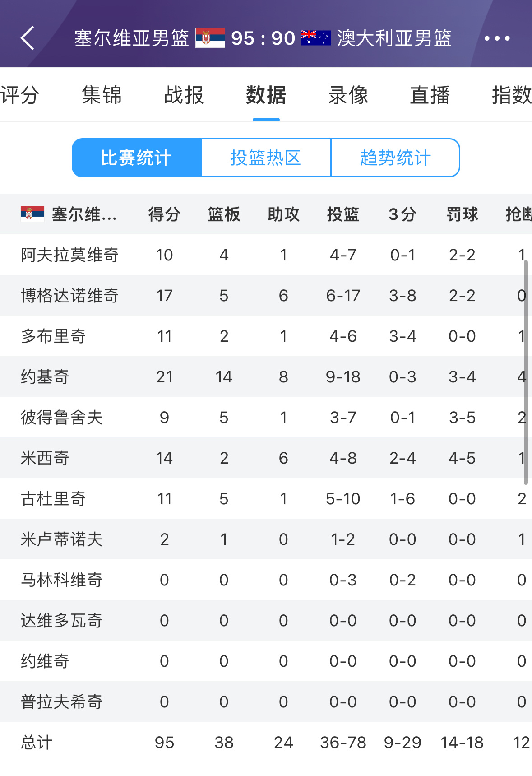Tap 澳大利亚男篮 team name
Image resolution: width=532 pixels, height=776 pixels.
(394, 38)
